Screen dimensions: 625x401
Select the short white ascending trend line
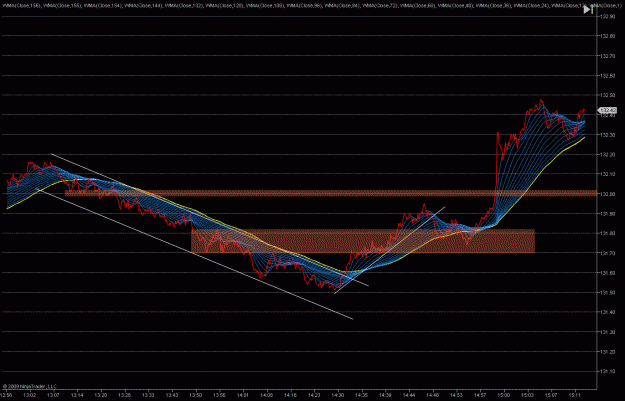(390, 250)
